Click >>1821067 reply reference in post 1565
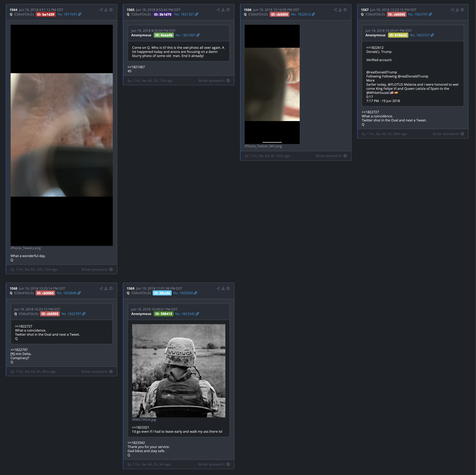 coord(136,67)
